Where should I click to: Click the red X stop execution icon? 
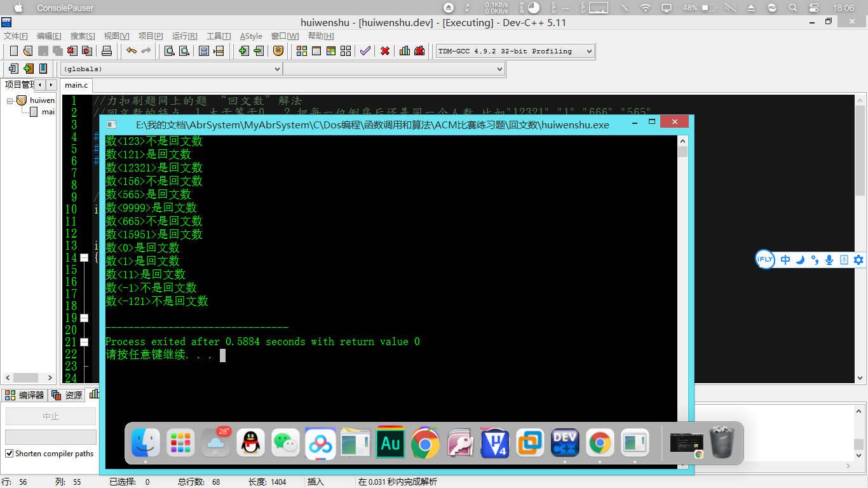[385, 51]
